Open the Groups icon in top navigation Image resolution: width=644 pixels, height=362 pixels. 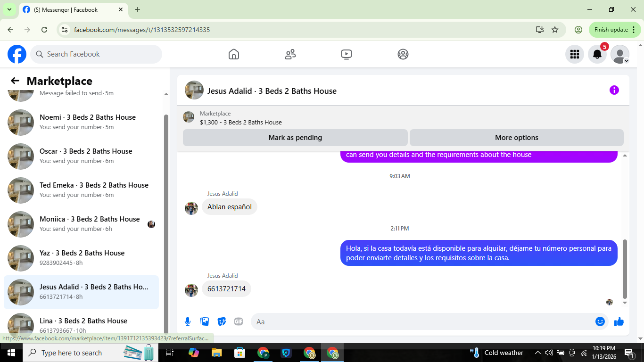coord(403,54)
